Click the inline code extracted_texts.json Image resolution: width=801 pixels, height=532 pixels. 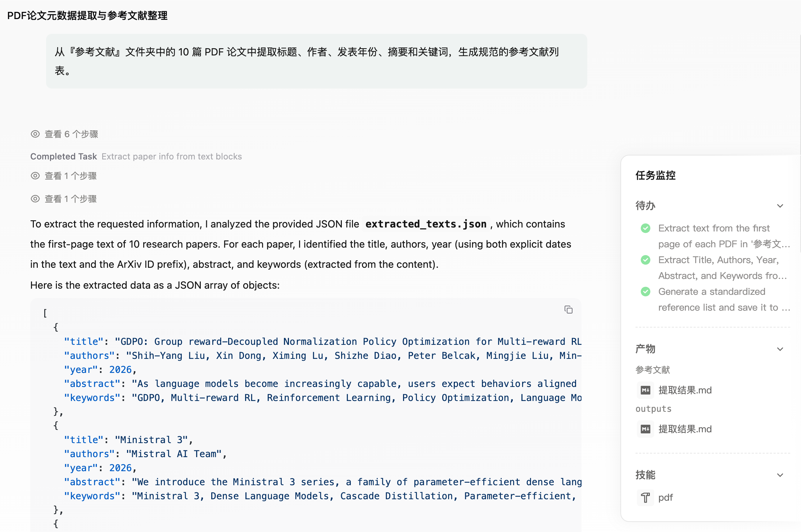coord(426,224)
